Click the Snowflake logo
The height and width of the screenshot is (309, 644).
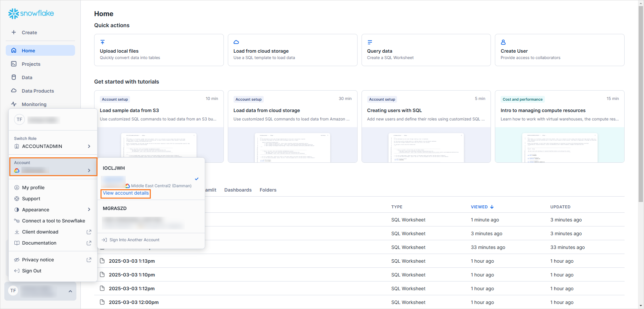click(31, 13)
